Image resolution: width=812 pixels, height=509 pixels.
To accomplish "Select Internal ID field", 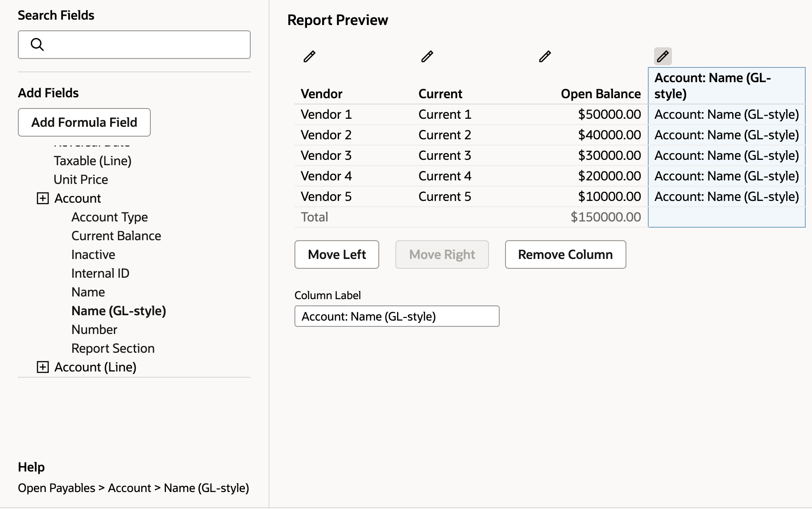I will pyautogui.click(x=100, y=273).
